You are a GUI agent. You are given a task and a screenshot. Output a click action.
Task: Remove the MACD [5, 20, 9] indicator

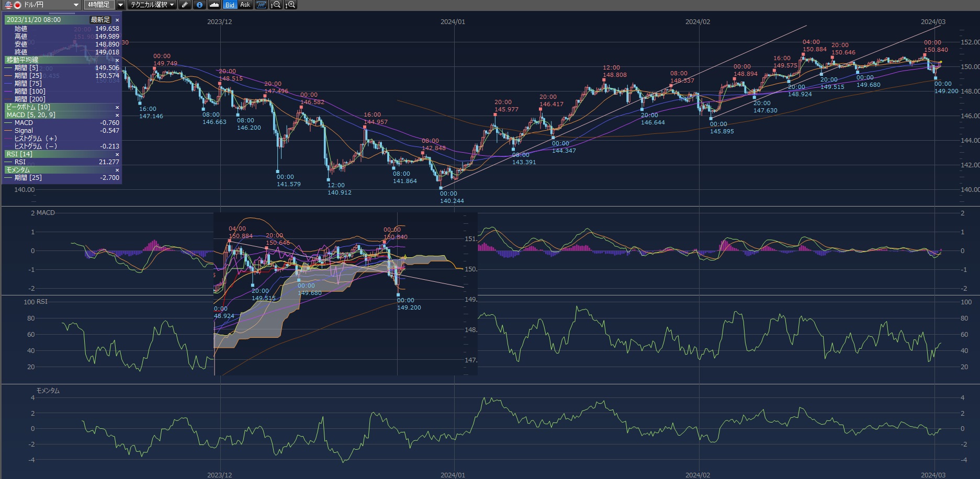tap(117, 115)
